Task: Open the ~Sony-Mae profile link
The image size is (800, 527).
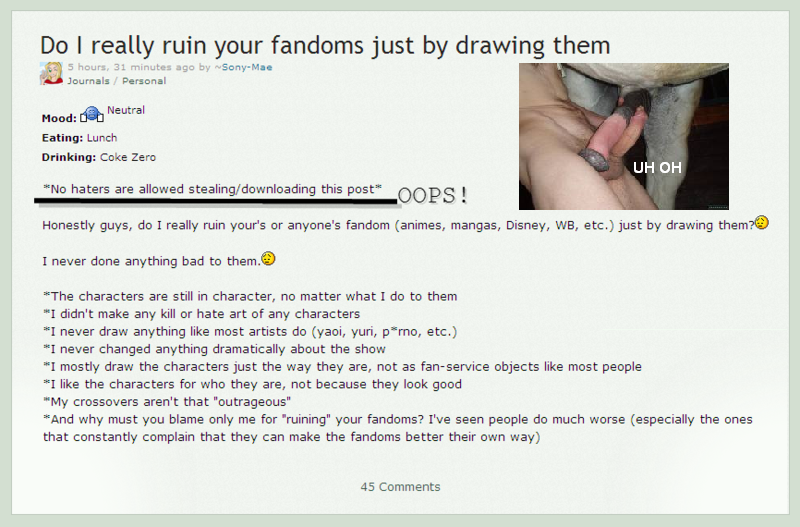Action: click(243, 67)
